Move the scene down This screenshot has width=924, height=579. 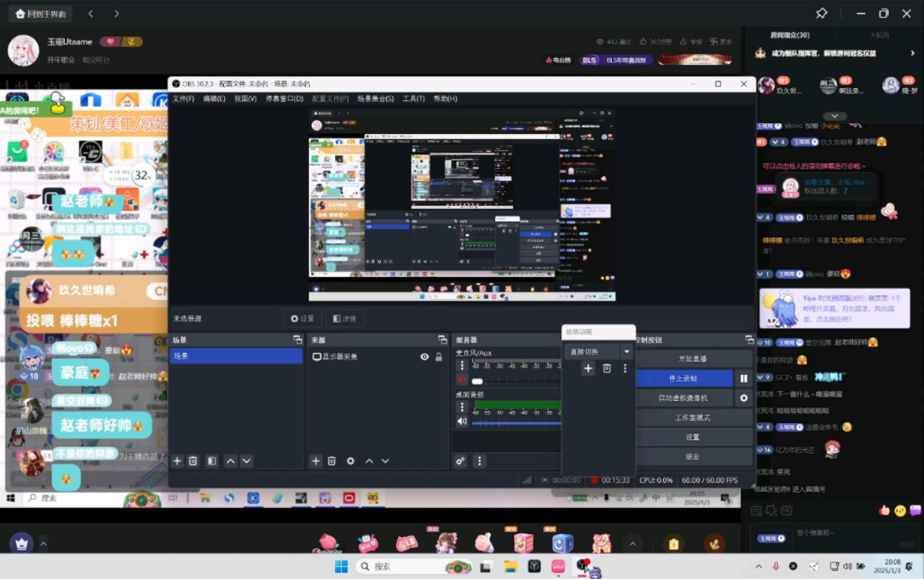[246, 461]
